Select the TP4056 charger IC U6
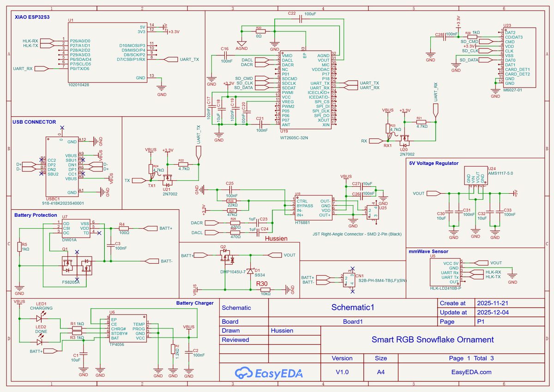This screenshot has width=554, height=392. [x=127, y=328]
